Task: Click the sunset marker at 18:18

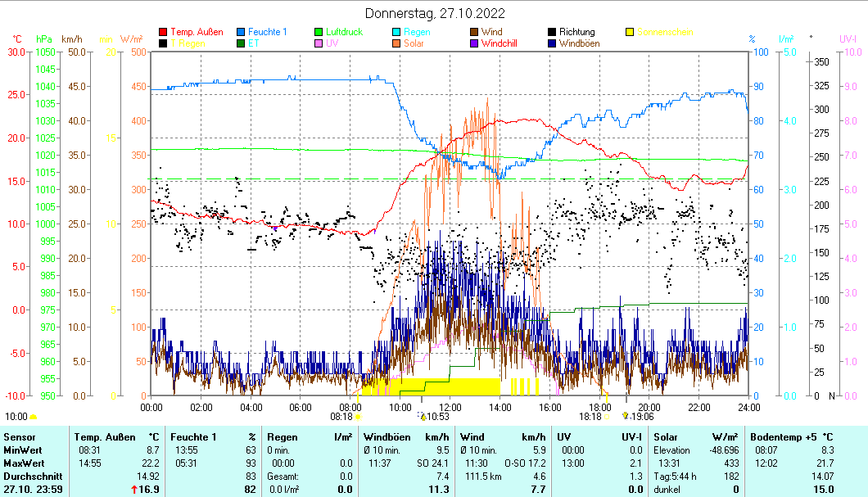Action: coord(607,416)
